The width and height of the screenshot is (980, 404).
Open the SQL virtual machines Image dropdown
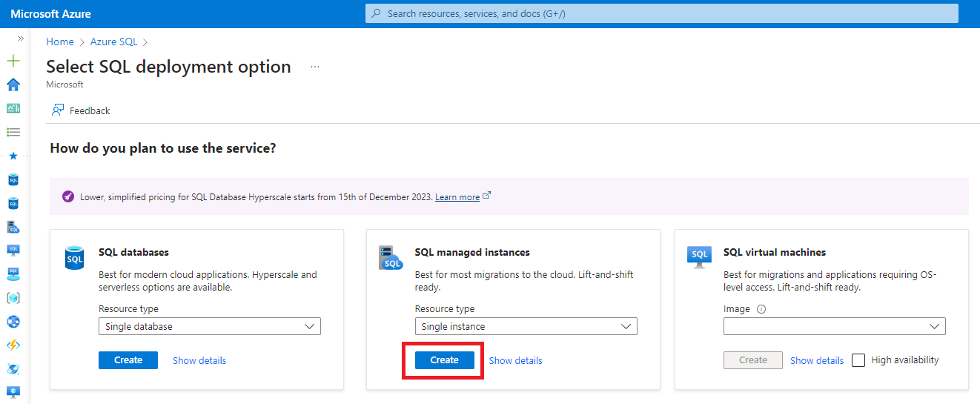[834, 326]
